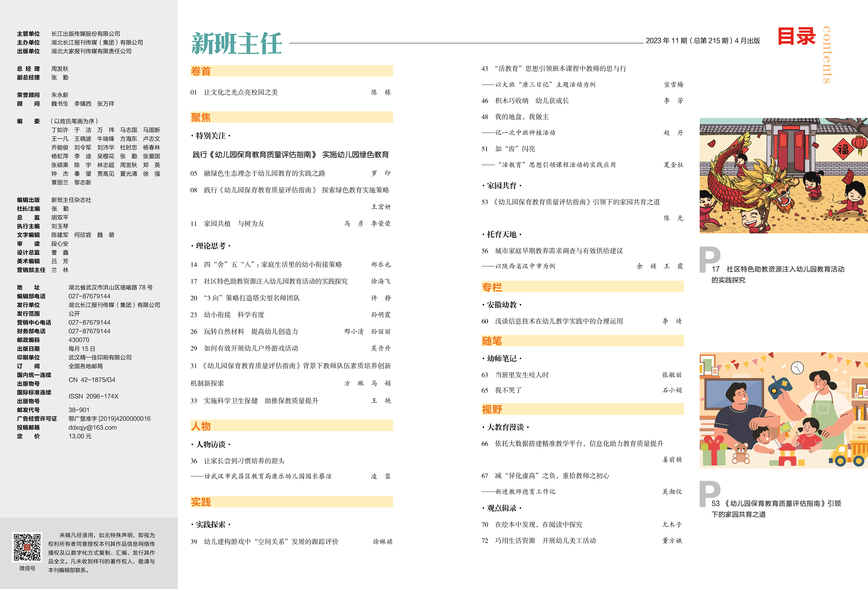Select the 聚焦 section header
The image size is (868, 589).
[201, 117]
